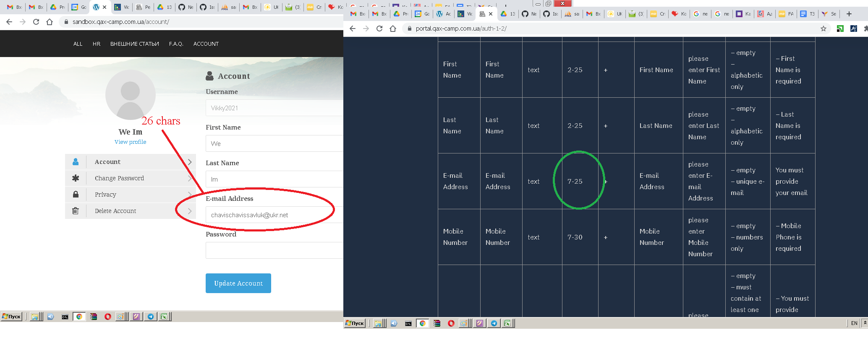
Task: Open Telegram from the left taskbar
Action: click(151, 317)
